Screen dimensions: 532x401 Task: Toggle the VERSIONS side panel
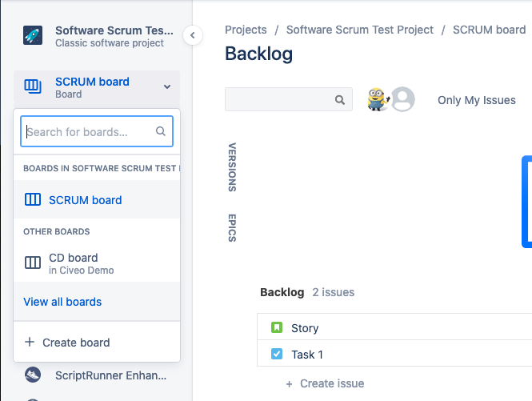(x=232, y=167)
